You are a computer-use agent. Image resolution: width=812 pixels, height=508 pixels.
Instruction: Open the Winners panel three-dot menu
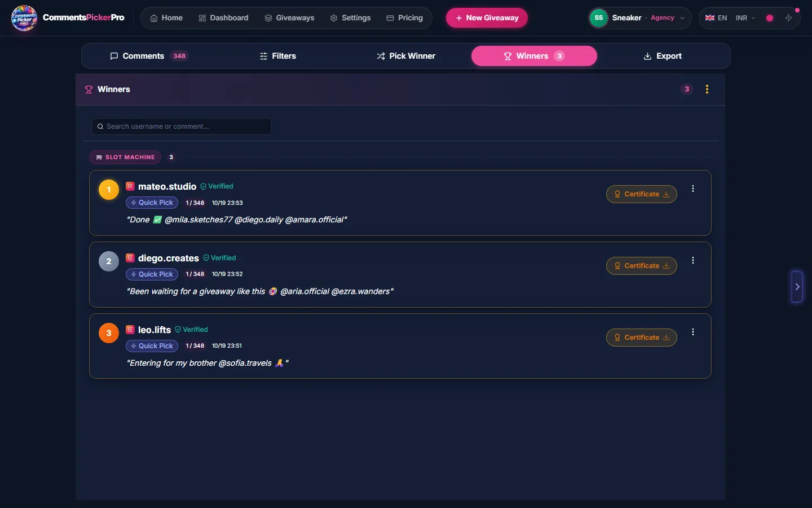[707, 89]
